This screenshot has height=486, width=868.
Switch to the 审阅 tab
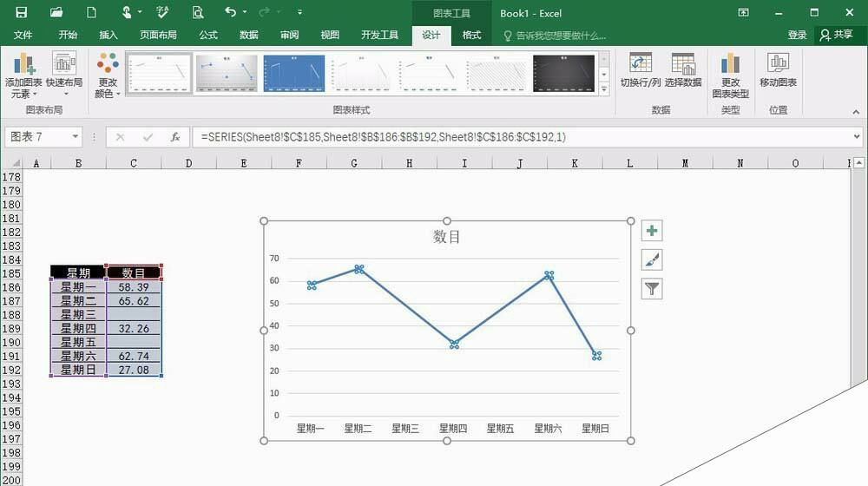[289, 35]
